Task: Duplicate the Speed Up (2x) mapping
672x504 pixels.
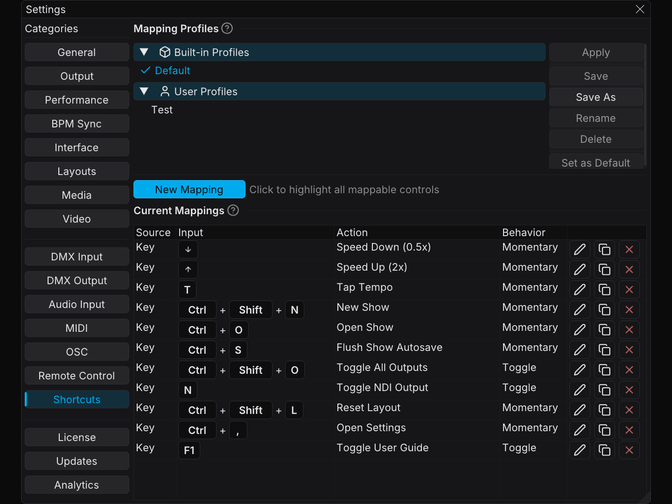Action: (604, 270)
